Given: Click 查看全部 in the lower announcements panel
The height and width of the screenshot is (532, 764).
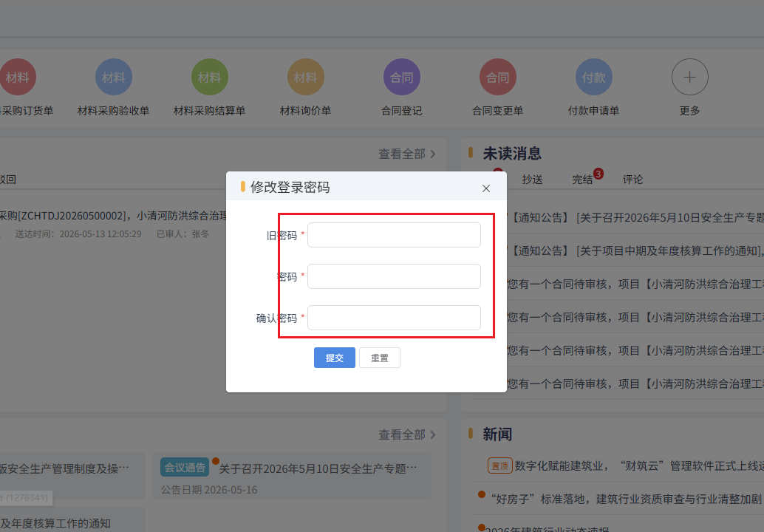Looking at the screenshot, I should pyautogui.click(x=407, y=434).
